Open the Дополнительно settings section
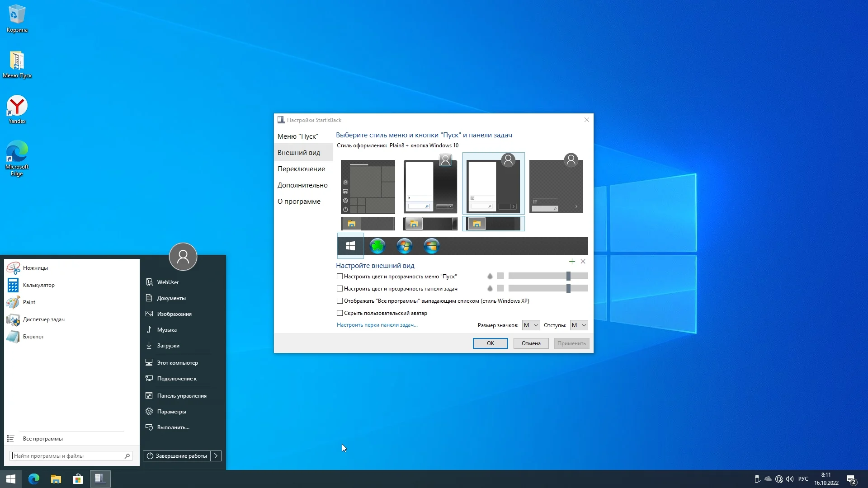Image resolution: width=868 pixels, height=488 pixels. point(302,185)
